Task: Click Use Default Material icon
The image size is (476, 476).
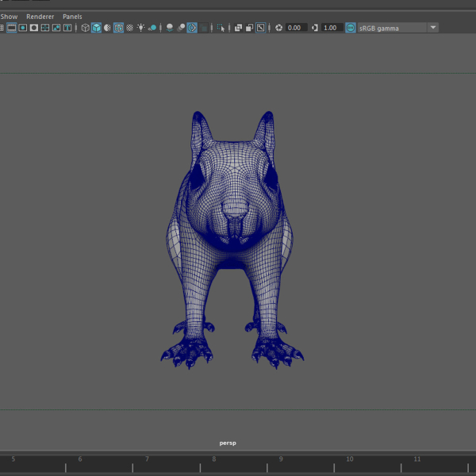Action: click(107, 28)
